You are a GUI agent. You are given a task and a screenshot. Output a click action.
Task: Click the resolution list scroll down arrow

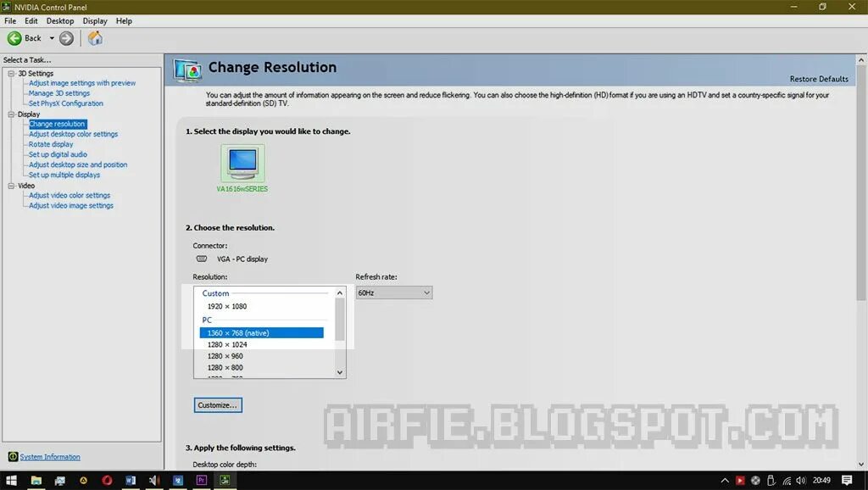[340, 373]
